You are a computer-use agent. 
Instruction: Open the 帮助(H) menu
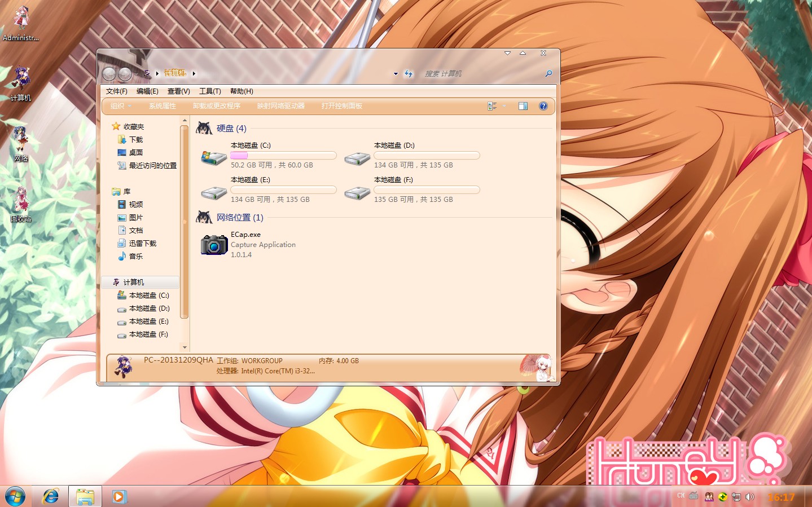click(x=242, y=91)
